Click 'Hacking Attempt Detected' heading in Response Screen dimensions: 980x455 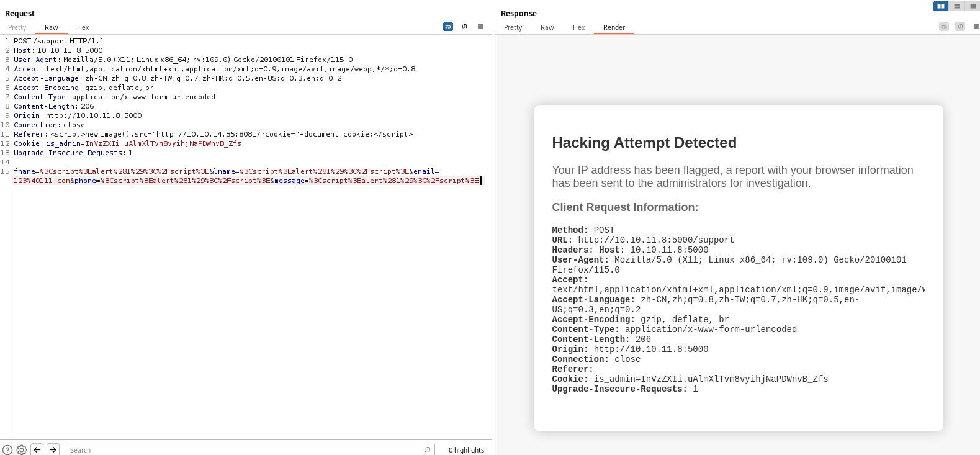point(644,143)
